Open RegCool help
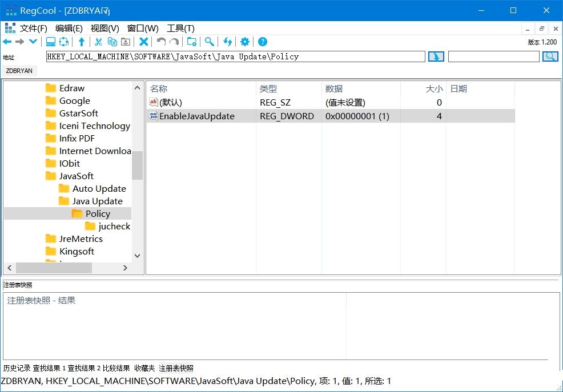 [x=262, y=42]
